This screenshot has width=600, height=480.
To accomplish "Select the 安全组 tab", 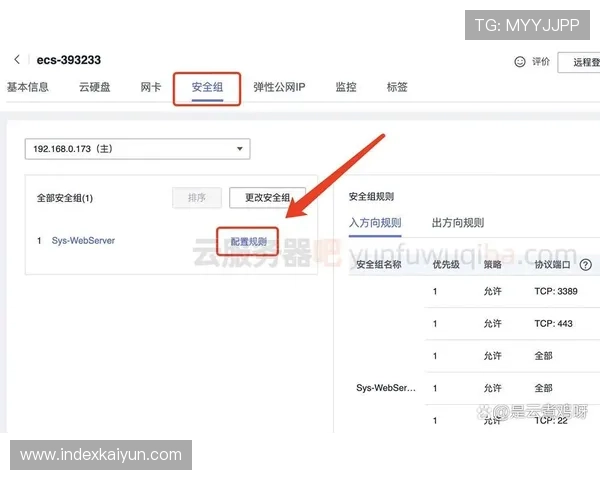I will pyautogui.click(x=207, y=87).
